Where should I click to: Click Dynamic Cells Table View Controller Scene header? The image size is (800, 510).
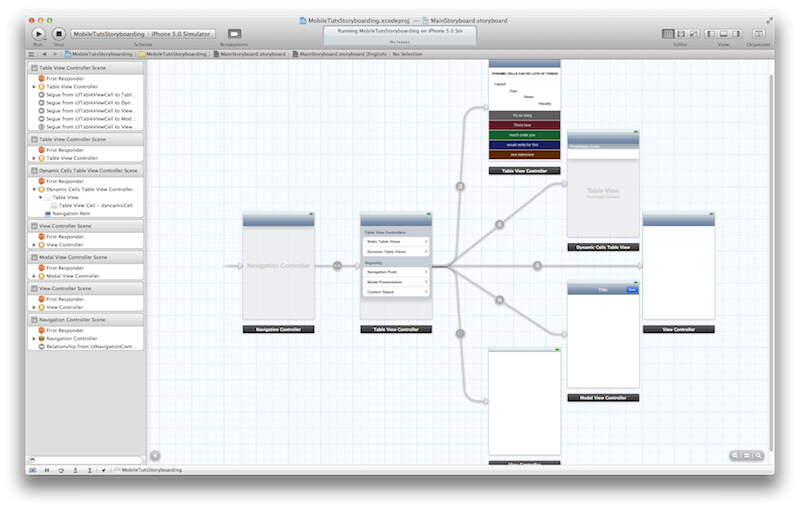[x=85, y=170]
